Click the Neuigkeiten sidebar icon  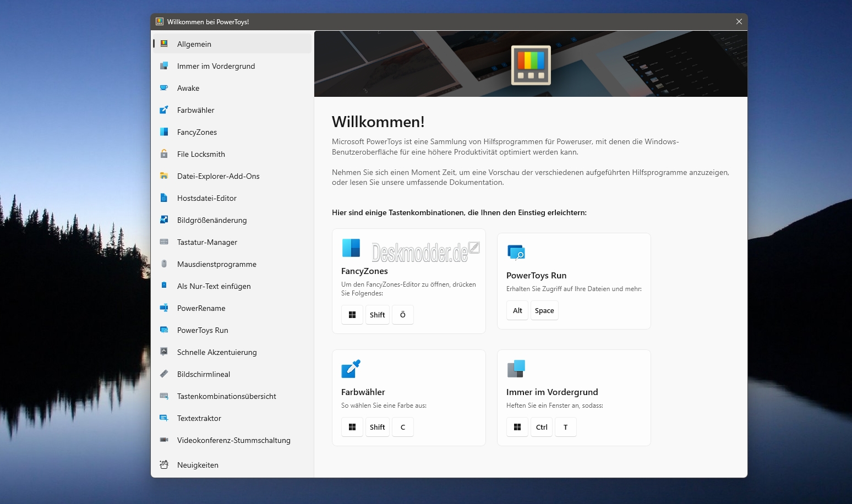pyautogui.click(x=164, y=464)
